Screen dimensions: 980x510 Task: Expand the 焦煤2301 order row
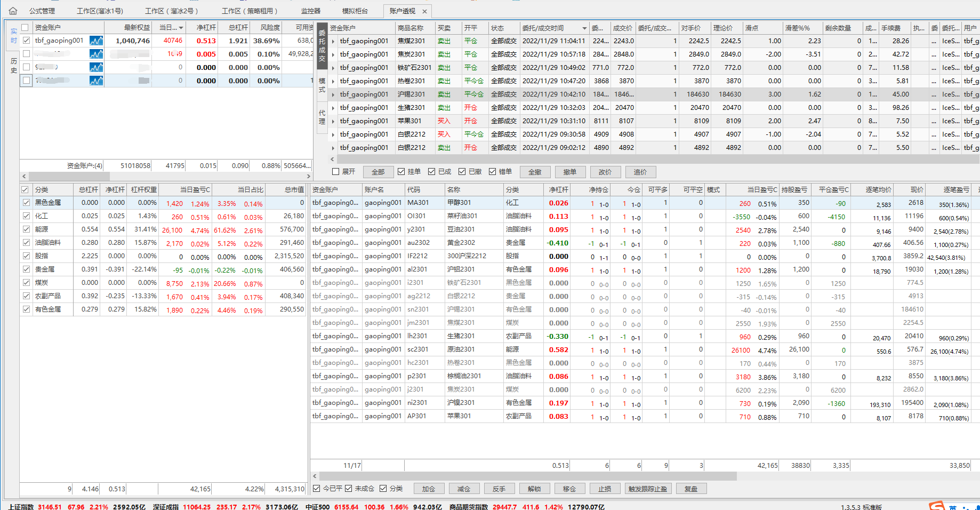click(x=333, y=41)
